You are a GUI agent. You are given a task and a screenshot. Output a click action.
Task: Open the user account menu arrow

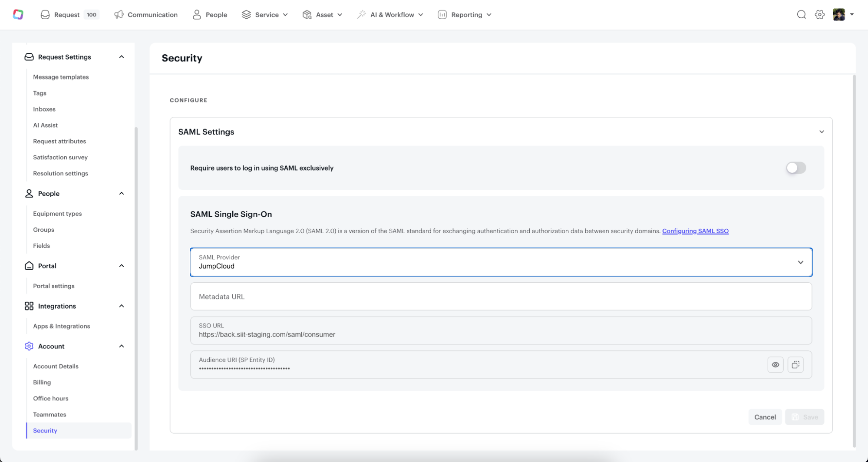(852, 14)
